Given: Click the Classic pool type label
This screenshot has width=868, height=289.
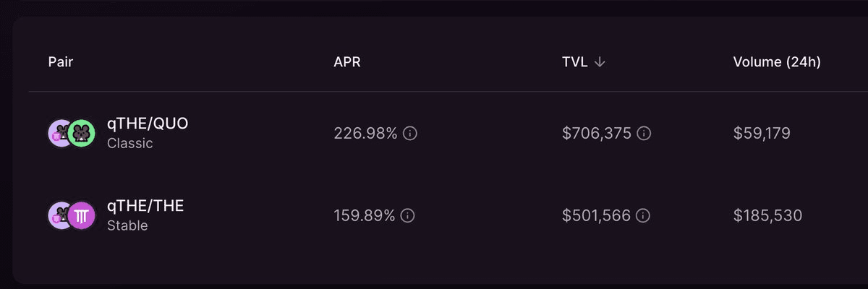Looking at the screenshot, I should point(130,143).
